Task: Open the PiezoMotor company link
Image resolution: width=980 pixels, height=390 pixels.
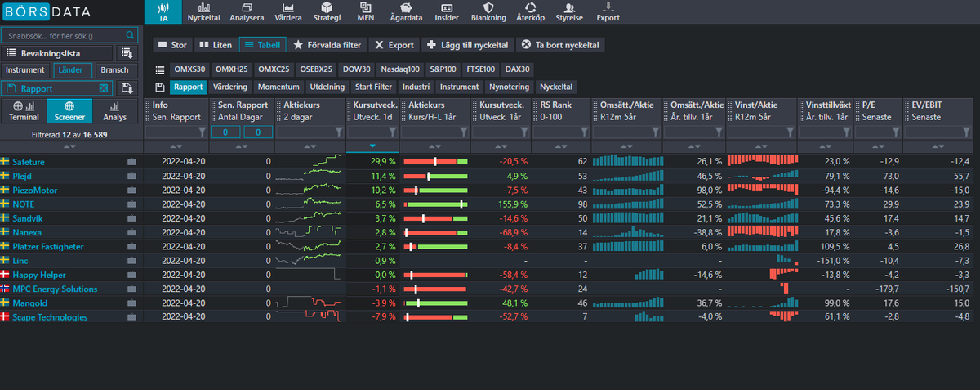Action: click(35, 191)
